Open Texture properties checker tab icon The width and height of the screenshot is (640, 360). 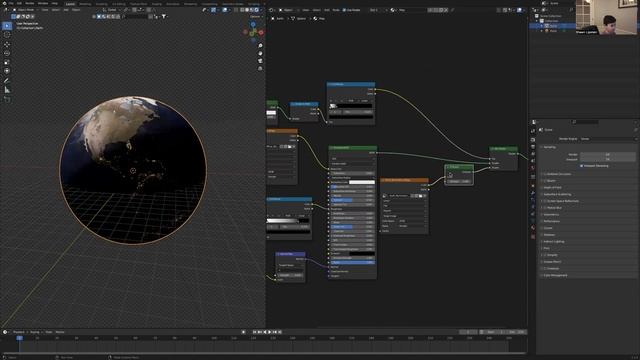pyautogui.click(x=533, y=236)
